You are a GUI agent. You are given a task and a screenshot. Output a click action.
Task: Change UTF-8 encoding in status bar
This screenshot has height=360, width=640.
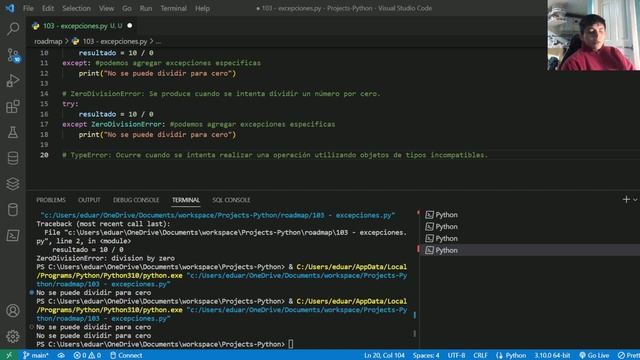(x=456, y=355)
